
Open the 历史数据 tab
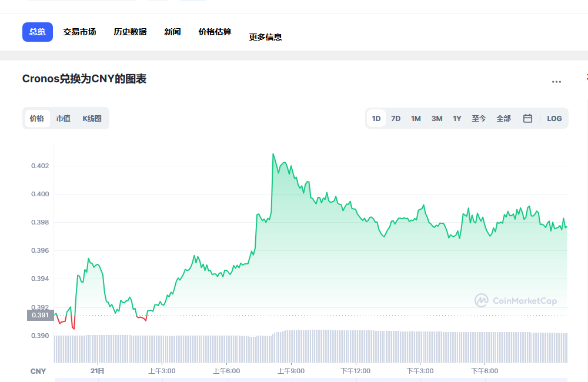(129, 32)
